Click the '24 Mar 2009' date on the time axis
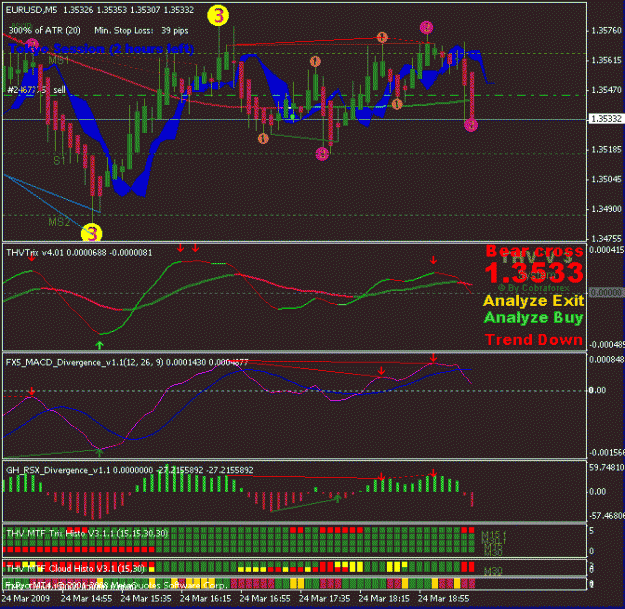Image resolution: width=625 pixels, height=609 pixels. point(26,599)
